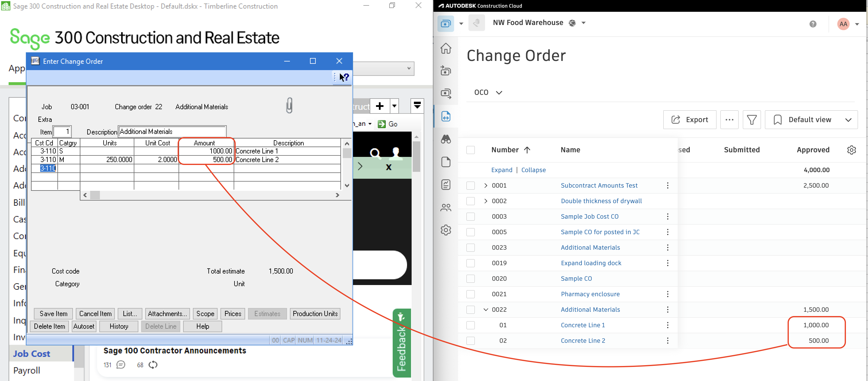The width and height of the screenshot is (868, 381).
Task: Open the filter funnel button
Action: pos(752,120)
